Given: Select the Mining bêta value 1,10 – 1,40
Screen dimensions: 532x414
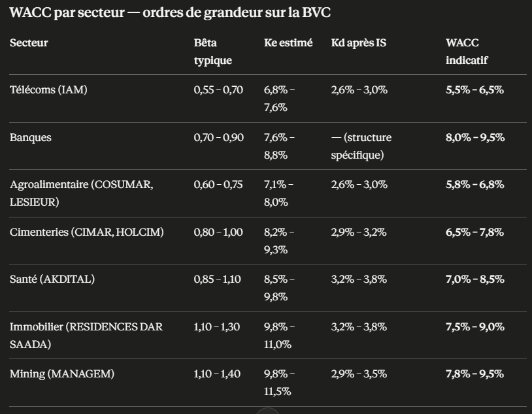Looking at the screenshot, I should click(x=218, y=374).
